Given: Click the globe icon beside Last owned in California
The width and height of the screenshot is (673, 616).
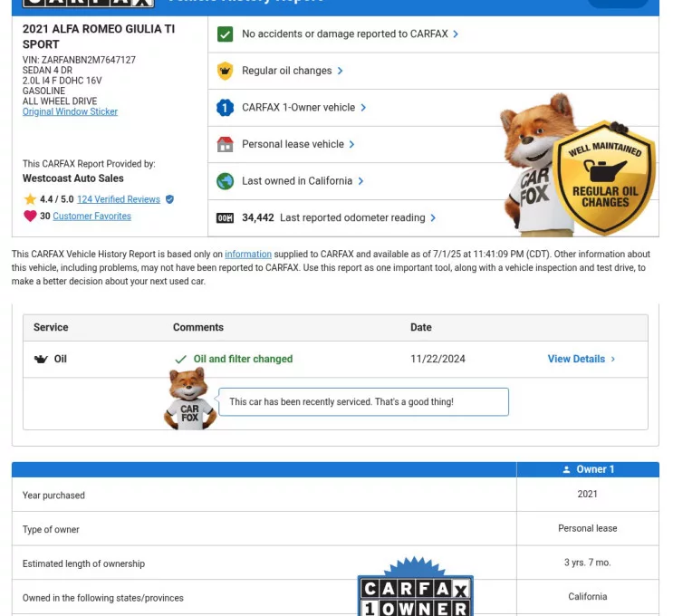Looking at the screenshot, I should click(226, 181).
